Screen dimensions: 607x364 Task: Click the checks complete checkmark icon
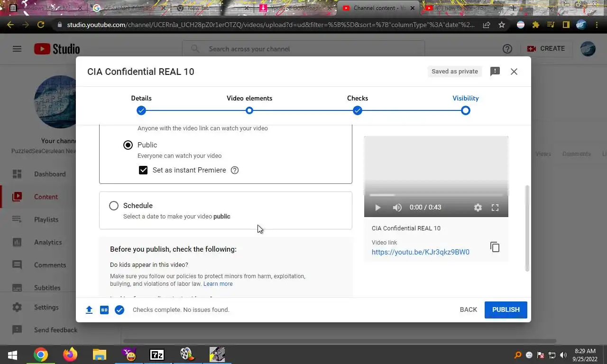pos(120,310)
